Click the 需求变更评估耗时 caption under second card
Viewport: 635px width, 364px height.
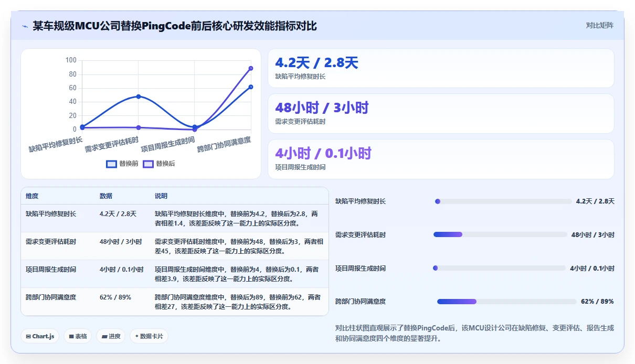click(x=300, y=122)
